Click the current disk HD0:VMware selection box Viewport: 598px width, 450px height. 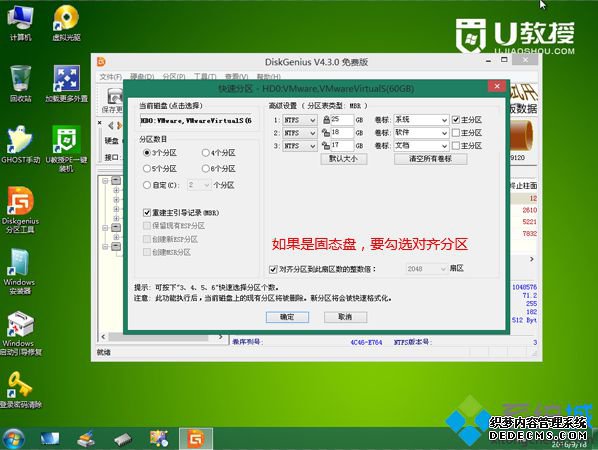197,121
